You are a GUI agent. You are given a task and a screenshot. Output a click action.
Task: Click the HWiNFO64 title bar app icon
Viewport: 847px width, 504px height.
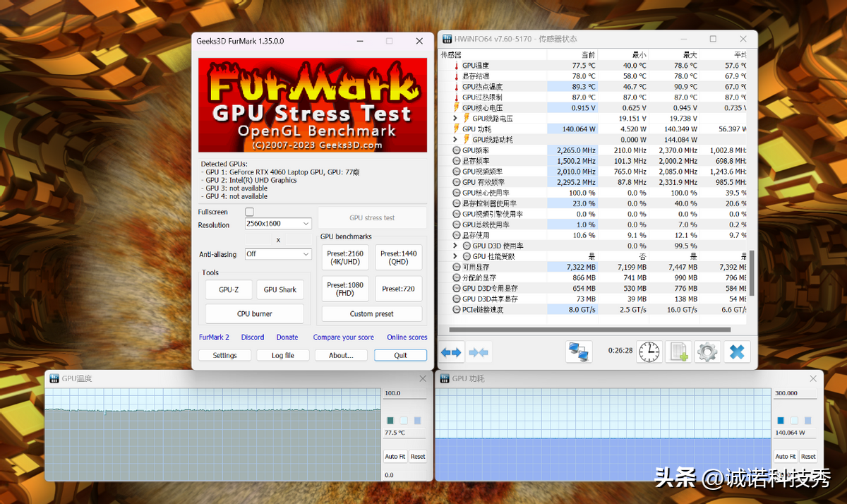pyautogui.click(x=447, y=39)
